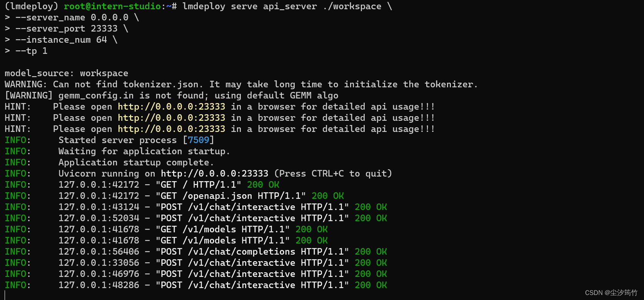The image size is (644, 300).
Task: Click the Waiting for application startup line
Action: [x=117, y=151]
